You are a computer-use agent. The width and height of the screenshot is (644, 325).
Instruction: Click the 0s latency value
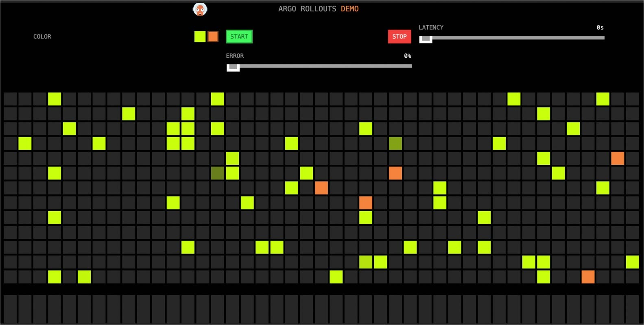pos(600,28)
